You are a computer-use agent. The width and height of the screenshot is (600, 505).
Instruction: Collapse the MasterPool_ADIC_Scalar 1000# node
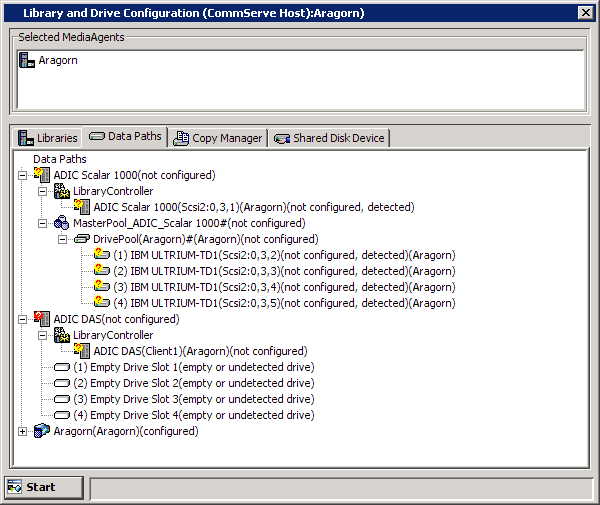pos(42,223)
